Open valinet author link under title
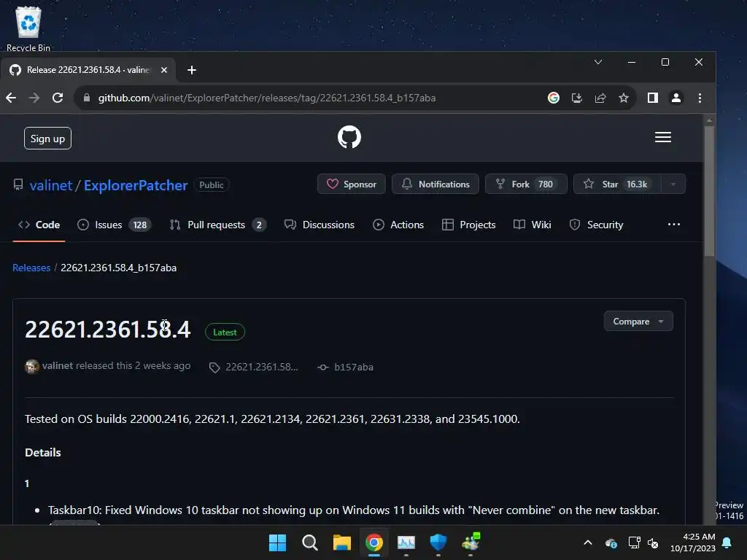The image size is (747, 560). (57, 366)
